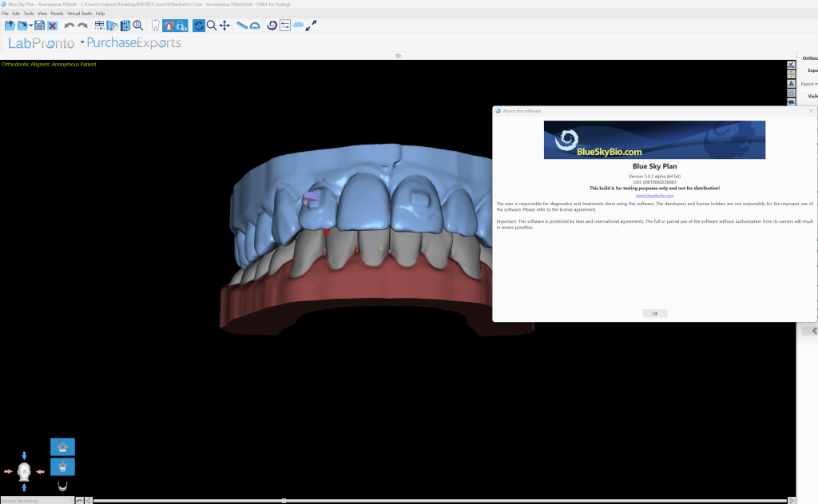Click the diagonal double-arrow fullscreen icon
The height and width of the screenshot is (504, 818).
click(x=311, y=26)
